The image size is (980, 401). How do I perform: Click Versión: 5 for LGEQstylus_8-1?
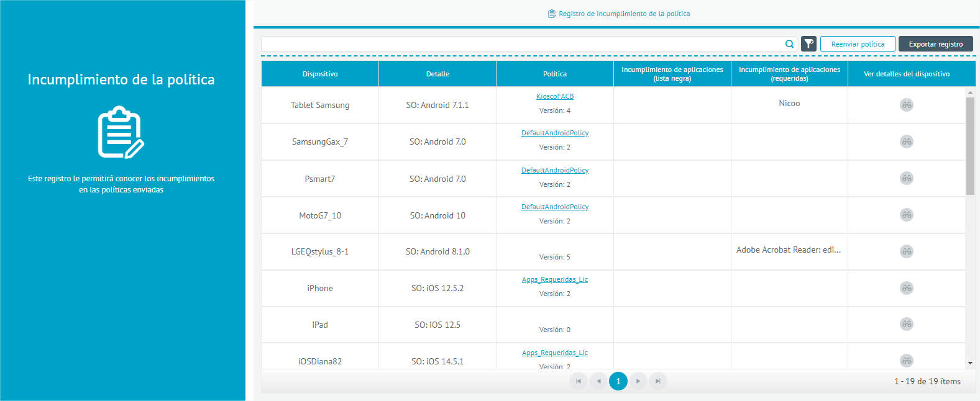[555, 257]
